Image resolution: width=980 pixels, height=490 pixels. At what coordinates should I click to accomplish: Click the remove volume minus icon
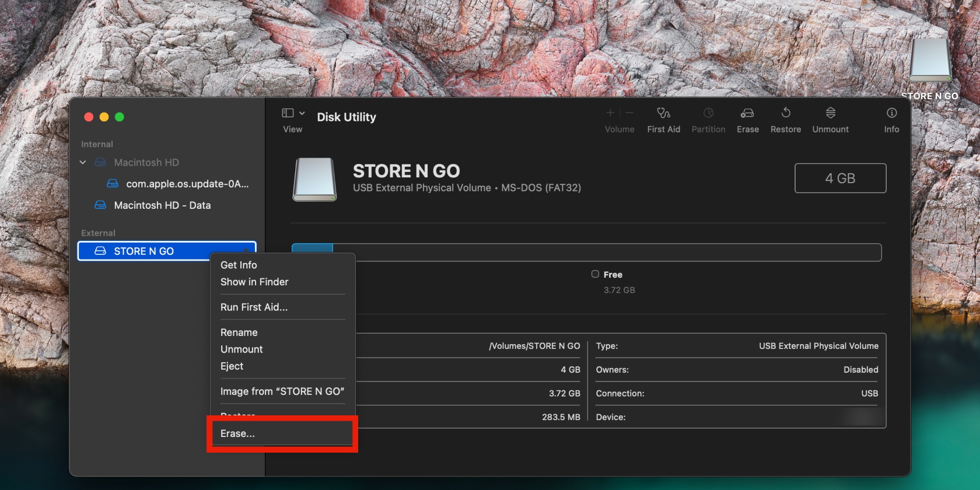coord(629,113)
